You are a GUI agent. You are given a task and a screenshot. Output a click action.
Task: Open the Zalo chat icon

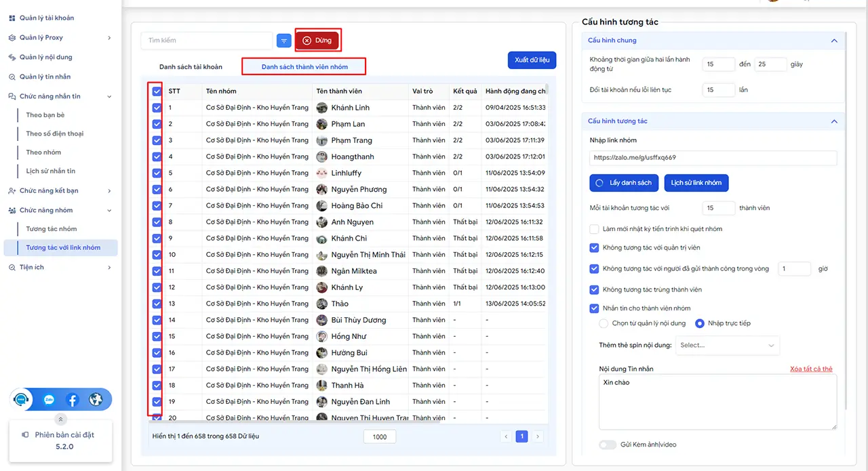coord(49,400)
